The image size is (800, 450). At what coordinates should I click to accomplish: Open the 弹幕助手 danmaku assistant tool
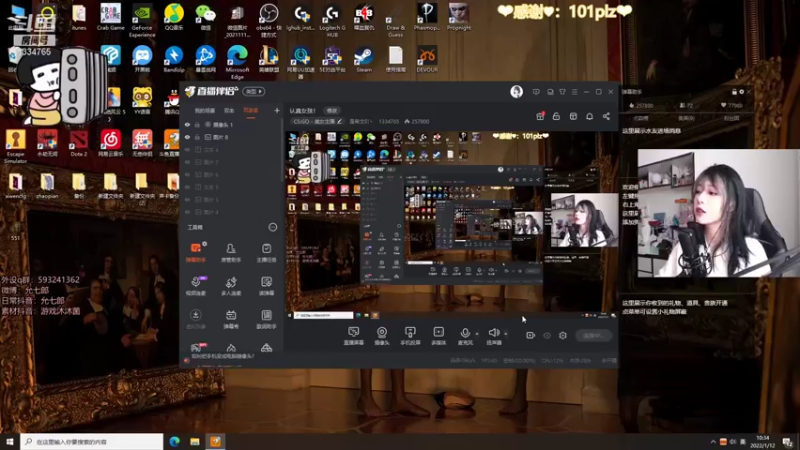coord(195,252)
